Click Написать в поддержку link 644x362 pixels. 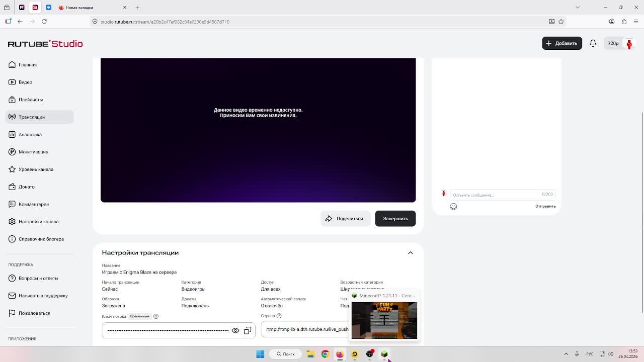pos(43,296)
